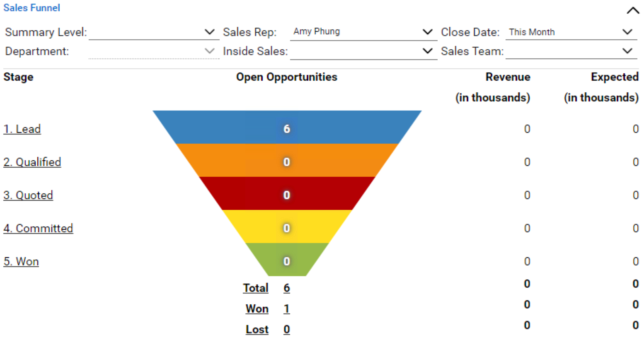Expand the Close Date dropdown
644x337 pixels.
[571, 32]
